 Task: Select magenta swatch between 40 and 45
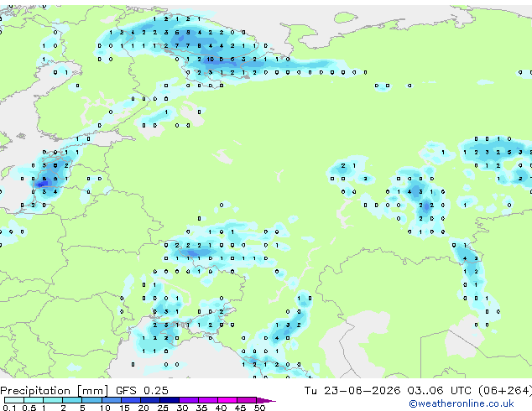pos(227,400)
